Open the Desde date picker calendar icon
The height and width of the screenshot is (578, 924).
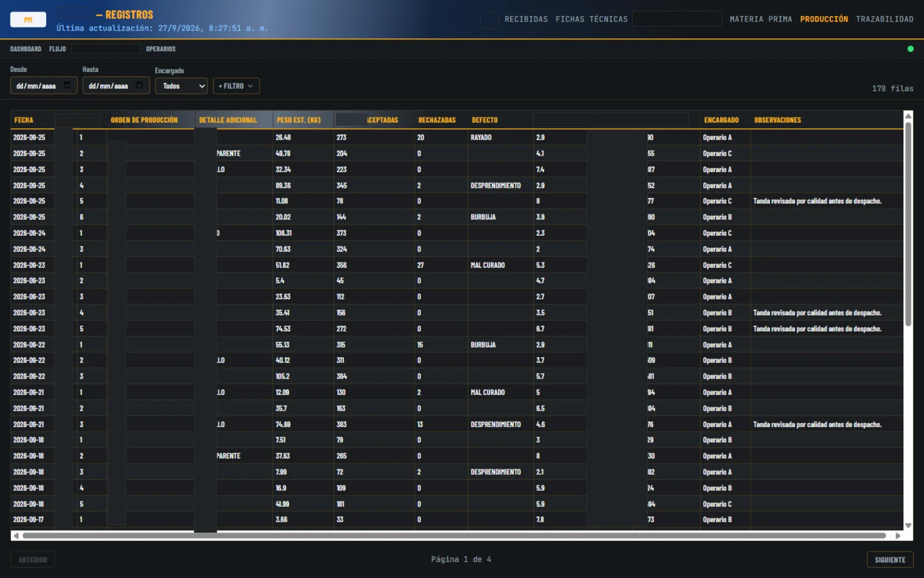pyautogui.click(x=67, y=86)
